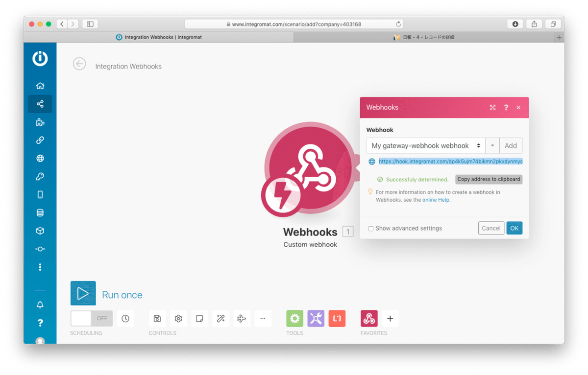Click Copy address to clipboard
The image size is (588, 375).
coord(489,179)
